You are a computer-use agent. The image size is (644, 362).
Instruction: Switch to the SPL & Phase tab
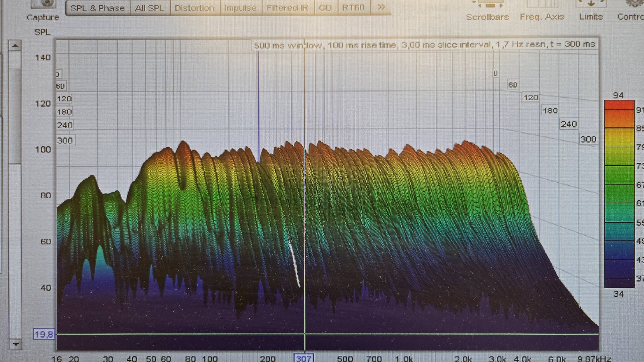[98, 8]
